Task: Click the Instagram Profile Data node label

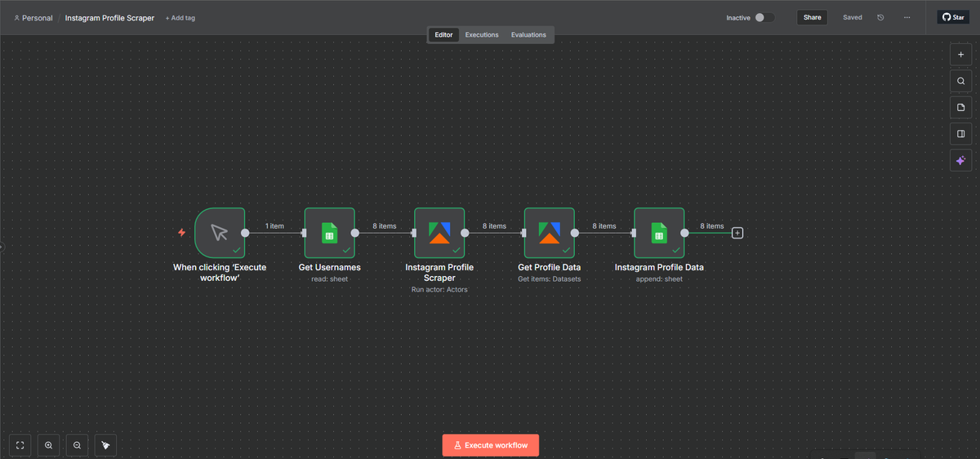Action: coord(659,267)
